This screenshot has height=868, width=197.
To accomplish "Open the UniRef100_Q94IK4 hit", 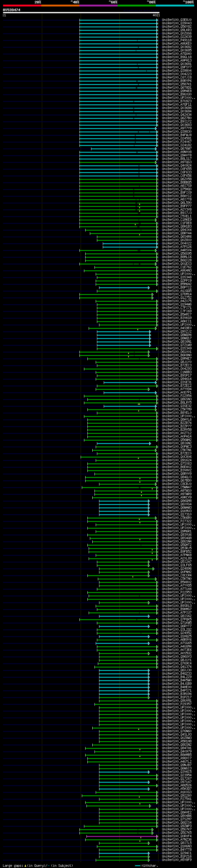I will coord(177,230).
